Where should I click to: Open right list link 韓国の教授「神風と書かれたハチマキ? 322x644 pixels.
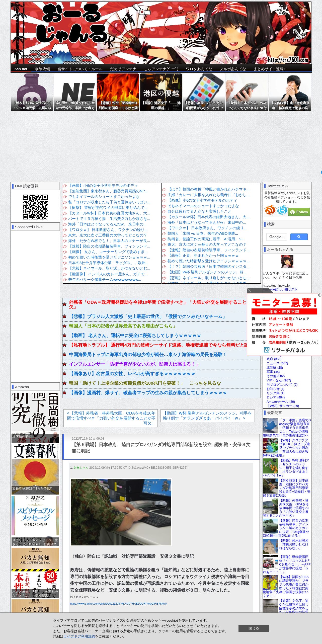pyautogui.click(x=208, y=189)
